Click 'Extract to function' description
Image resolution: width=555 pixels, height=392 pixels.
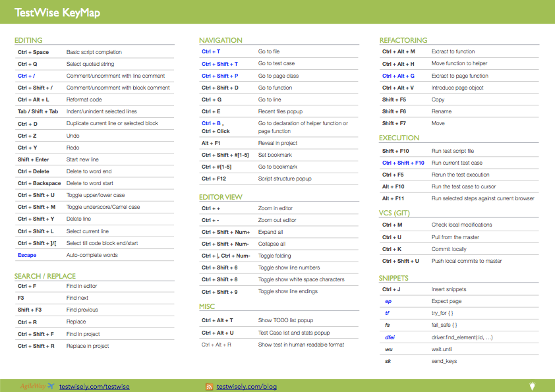(x=453, y=51)
